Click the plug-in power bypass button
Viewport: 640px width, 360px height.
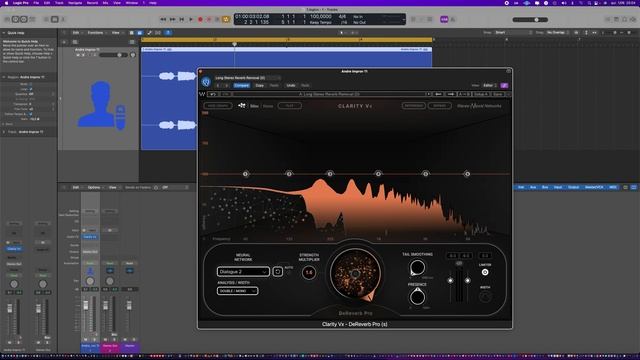click(x=206, y=82)
